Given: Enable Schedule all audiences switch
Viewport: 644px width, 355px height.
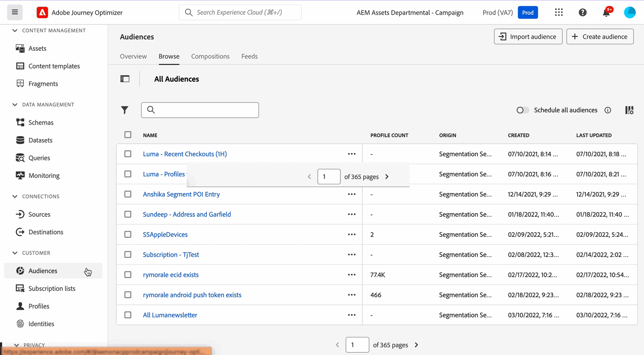Looking at the screenshot, I should pos(522,110).
